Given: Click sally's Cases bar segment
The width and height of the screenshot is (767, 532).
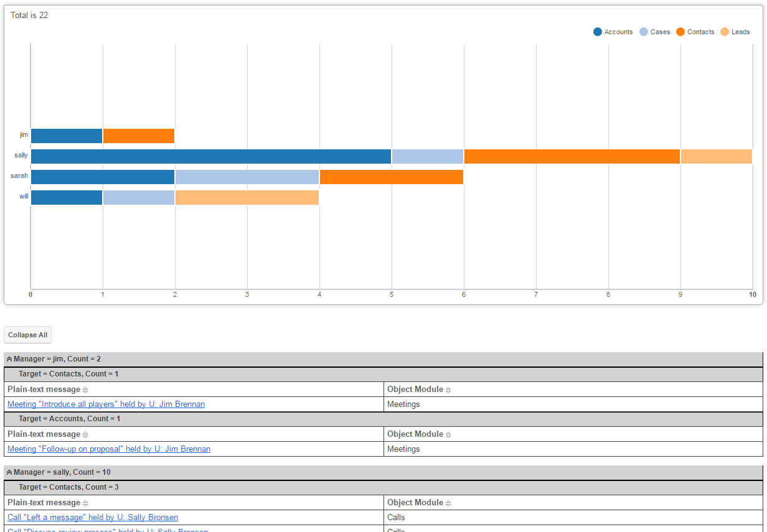Looking at the screenshot, I should click(428, 156).
